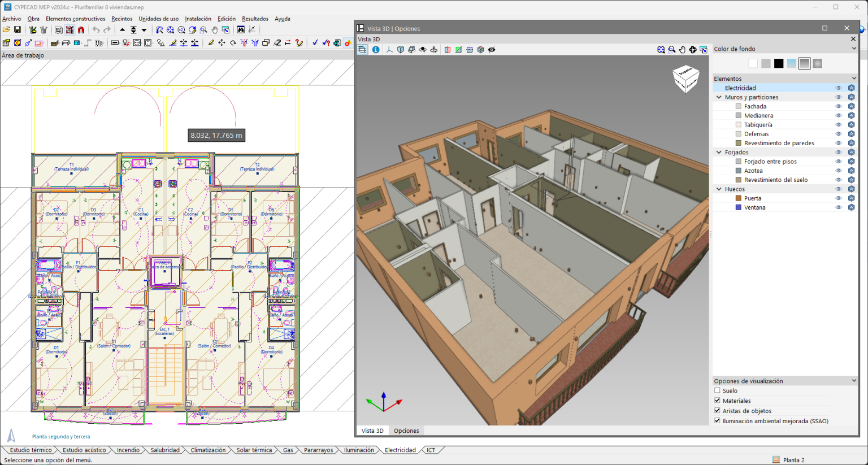The width and height of the screenshot is (868, 465).
Task: Uncheck the Aristas de objetos option
Action: [x=717, y=411]
